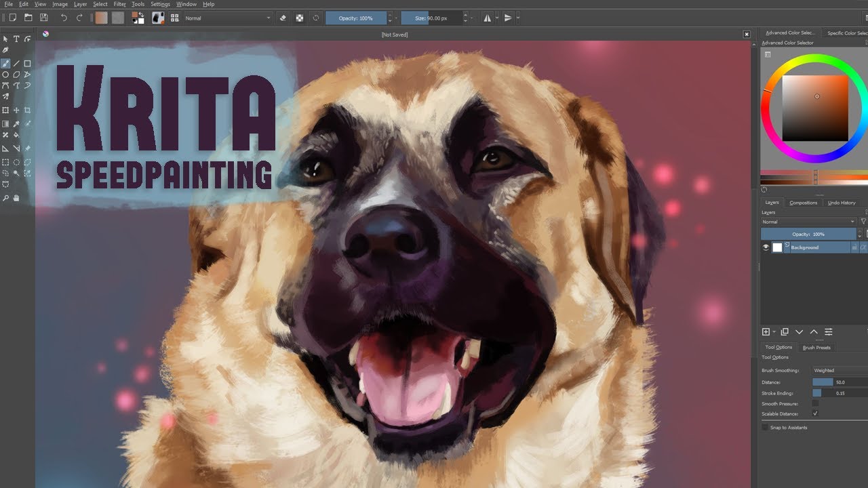Select the Elliptical Selection tool
The height and width of the screenshot is (488, 868).
click(16, 162)
